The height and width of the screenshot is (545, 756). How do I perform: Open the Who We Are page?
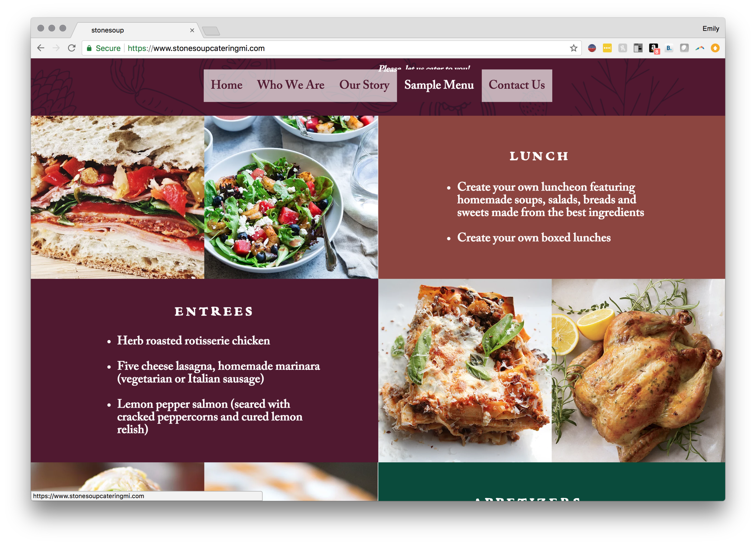290,85
